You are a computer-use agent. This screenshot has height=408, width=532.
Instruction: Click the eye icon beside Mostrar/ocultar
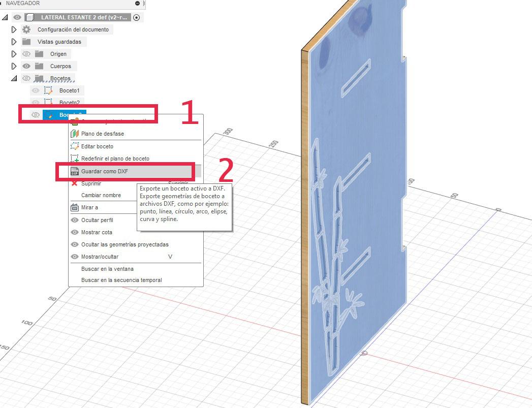(75, 257)
